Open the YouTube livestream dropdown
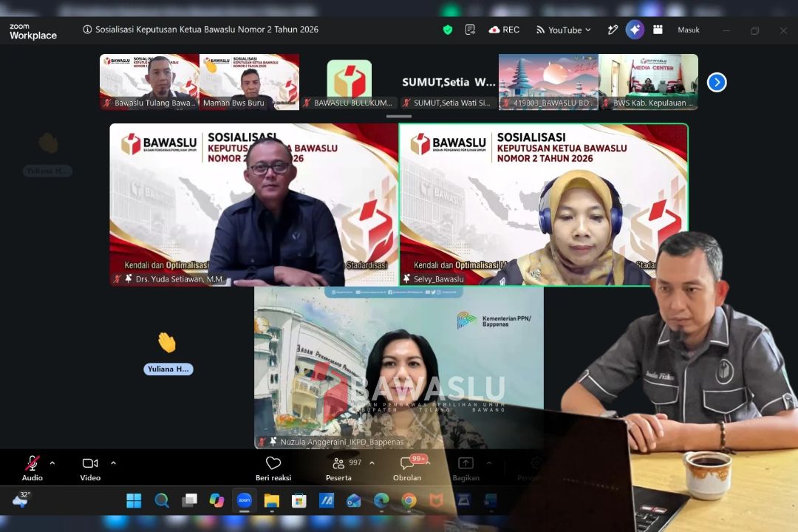The height and width of the screenshot is (532, 798). pos(563,30)
